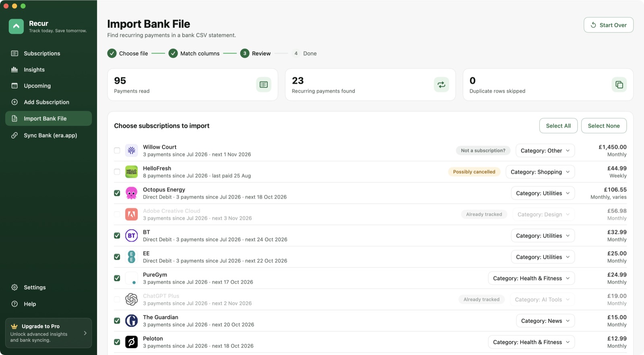Open Insights page
The image size is (644, 355).
tap(48, 69)
